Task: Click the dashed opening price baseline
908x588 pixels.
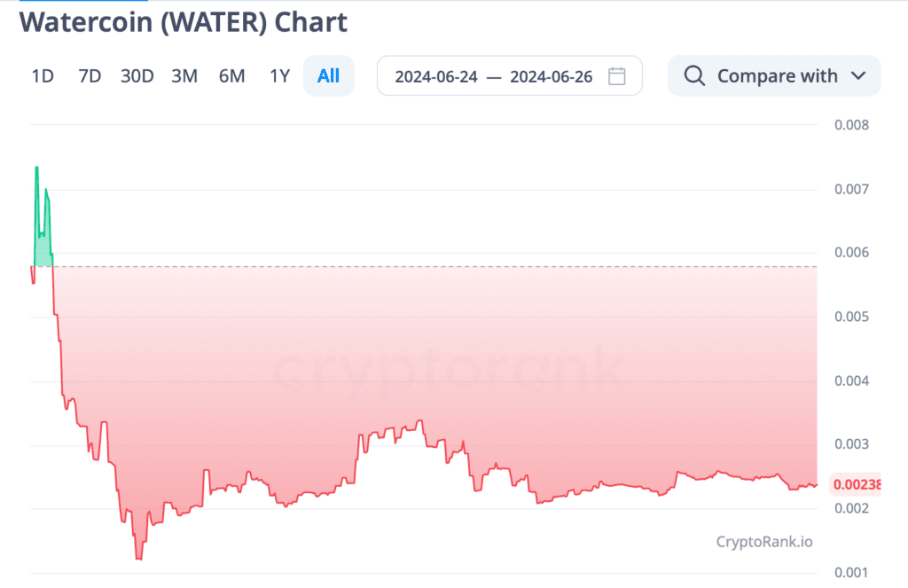Action: pos(443,266)
